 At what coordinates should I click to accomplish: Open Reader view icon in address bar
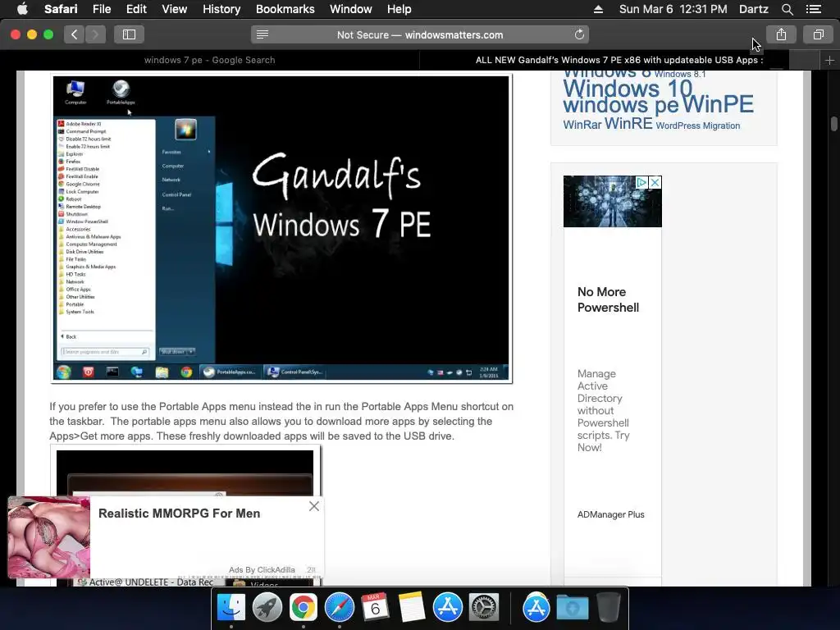click(x=262, y=34)
